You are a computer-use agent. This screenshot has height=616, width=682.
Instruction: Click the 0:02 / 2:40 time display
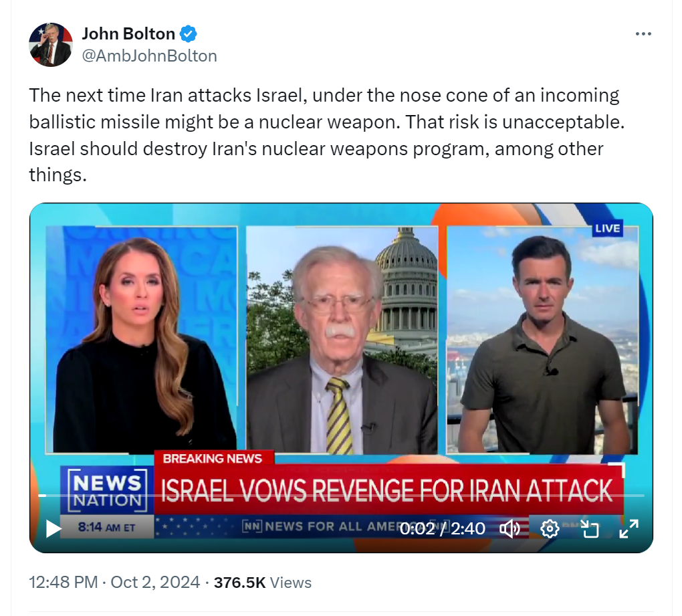coord(443,528)
